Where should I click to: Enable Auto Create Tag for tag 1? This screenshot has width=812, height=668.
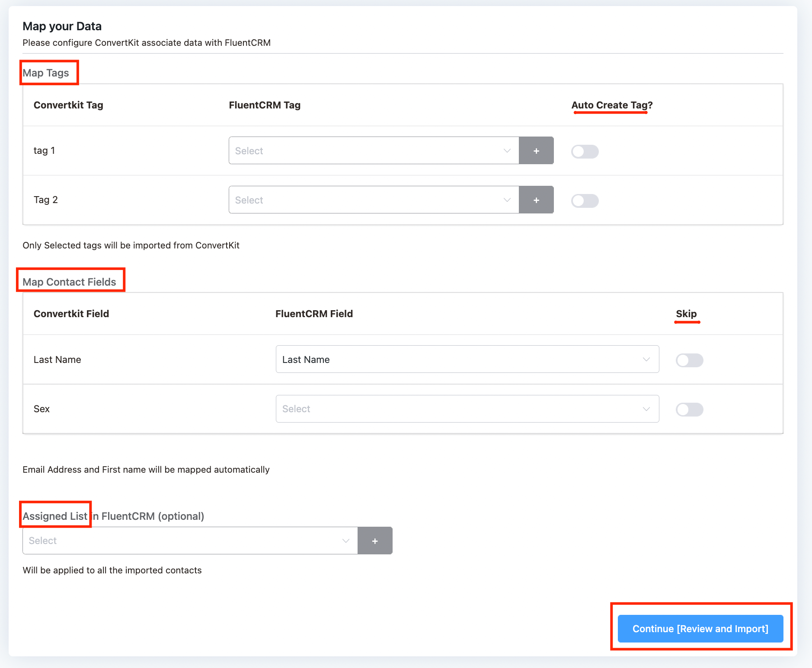pyautogui.click(x=585, y=151)
